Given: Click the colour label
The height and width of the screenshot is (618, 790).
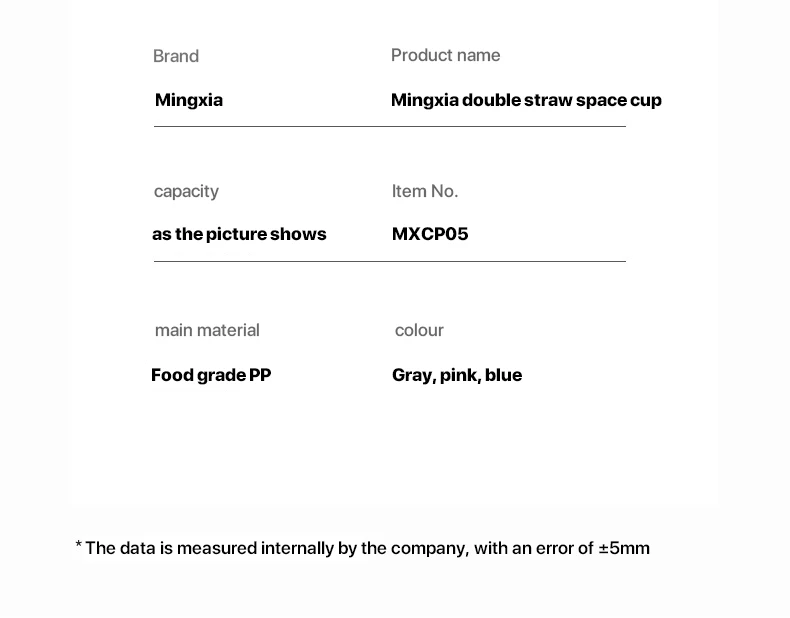Looking at the screenshot, I should coord(419,330).
